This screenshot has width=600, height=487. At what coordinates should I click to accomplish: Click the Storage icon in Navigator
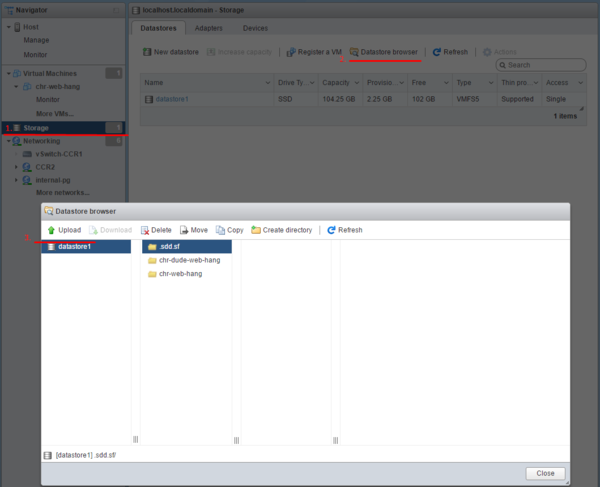point(17,128)
